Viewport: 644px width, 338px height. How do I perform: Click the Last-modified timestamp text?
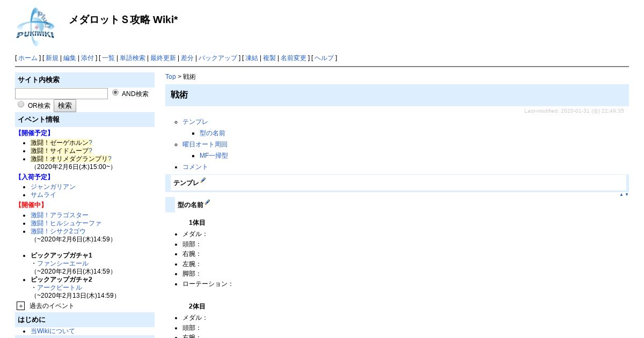pos(574,111)
